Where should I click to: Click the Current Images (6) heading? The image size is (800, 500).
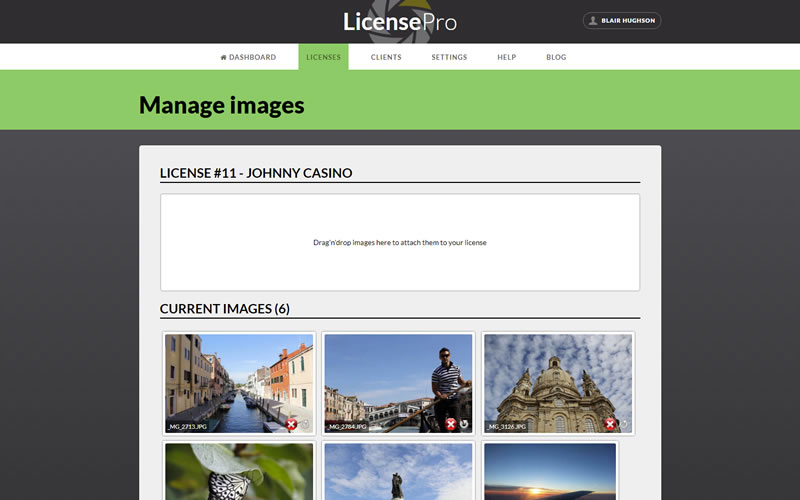point(225,309)
